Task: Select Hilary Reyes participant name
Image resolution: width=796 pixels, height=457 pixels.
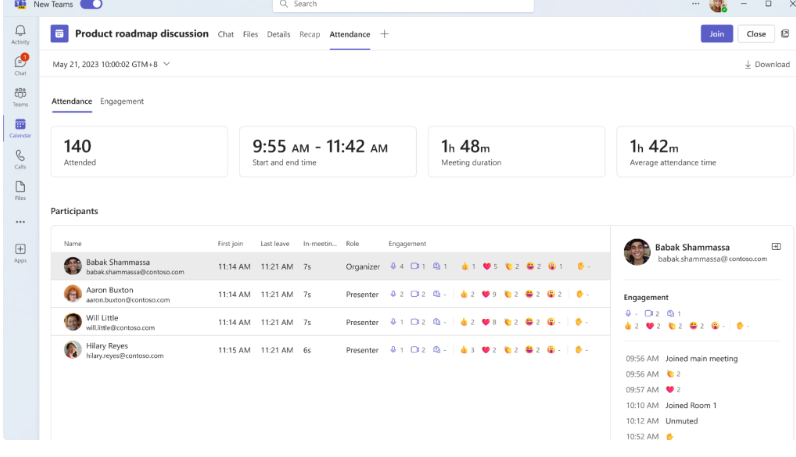Action: (x=107, y=345)
